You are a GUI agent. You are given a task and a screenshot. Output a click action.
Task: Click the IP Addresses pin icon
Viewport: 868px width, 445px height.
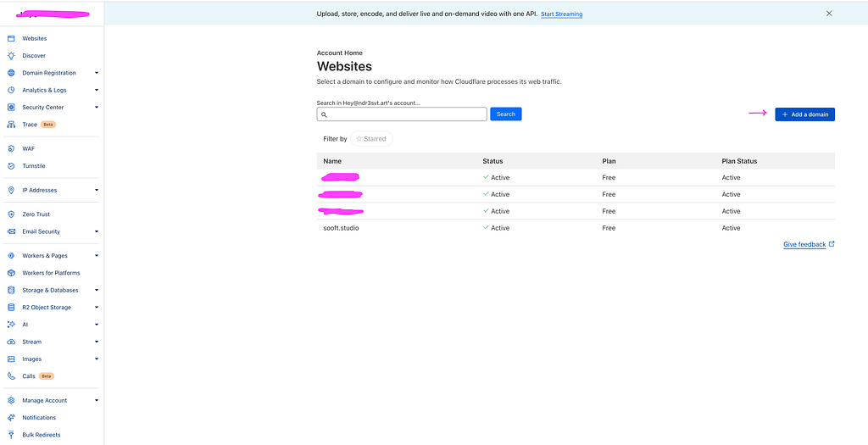coord(11,191)
